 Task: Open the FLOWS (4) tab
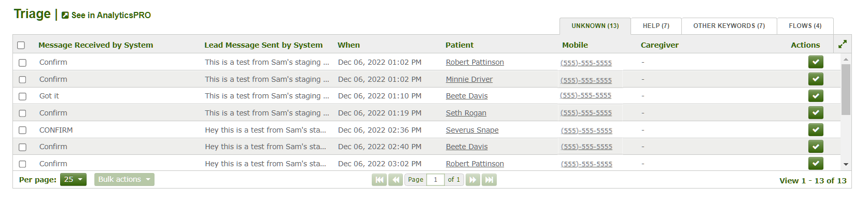click(805, 26)
